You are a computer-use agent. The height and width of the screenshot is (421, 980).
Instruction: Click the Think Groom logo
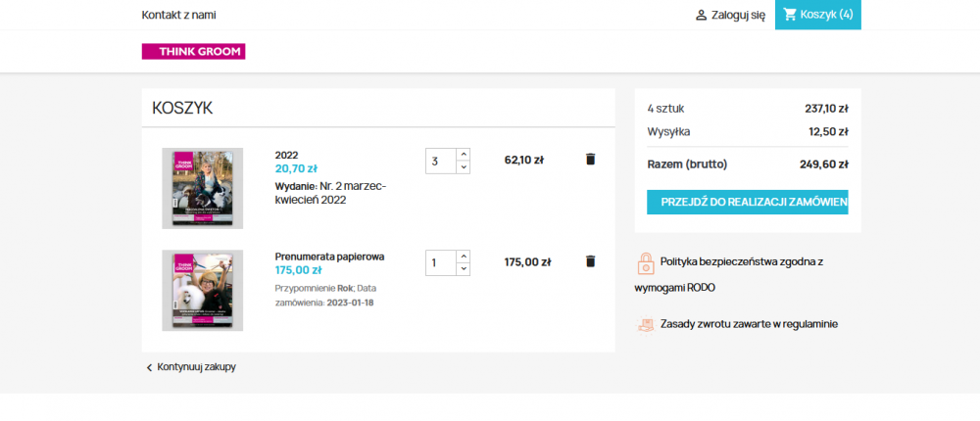click(x=193, y=51)
